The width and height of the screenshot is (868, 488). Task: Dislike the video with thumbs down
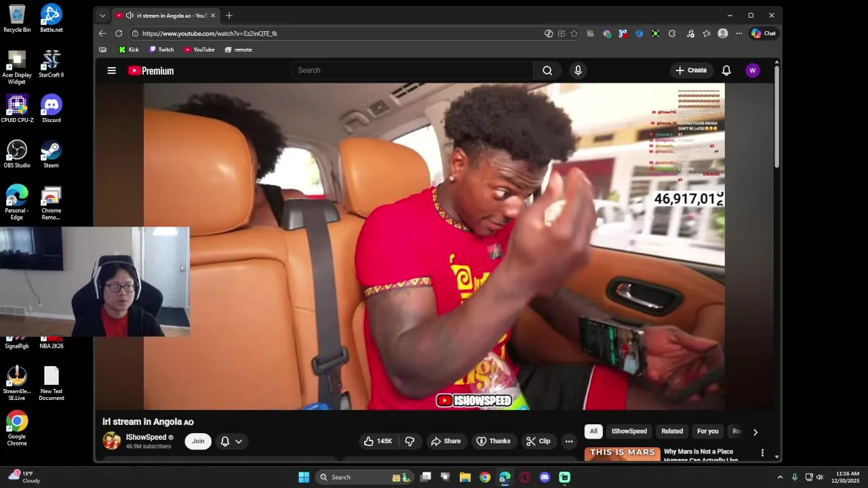tap(410, 441)
